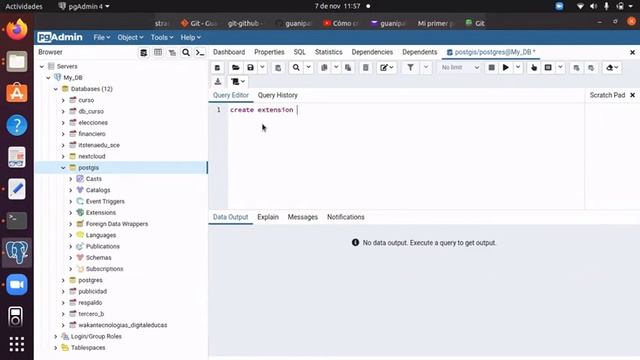Open the File menu
The image size is (640, 360).
click(x=102, y=38)
